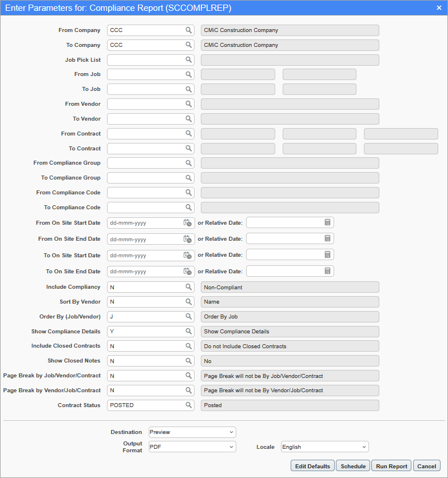Image resolution: width=448 pixels, height=478 pixels.
Task: Open relative date calendar for From On Site End Date
Action: click(x=326, y=238)
